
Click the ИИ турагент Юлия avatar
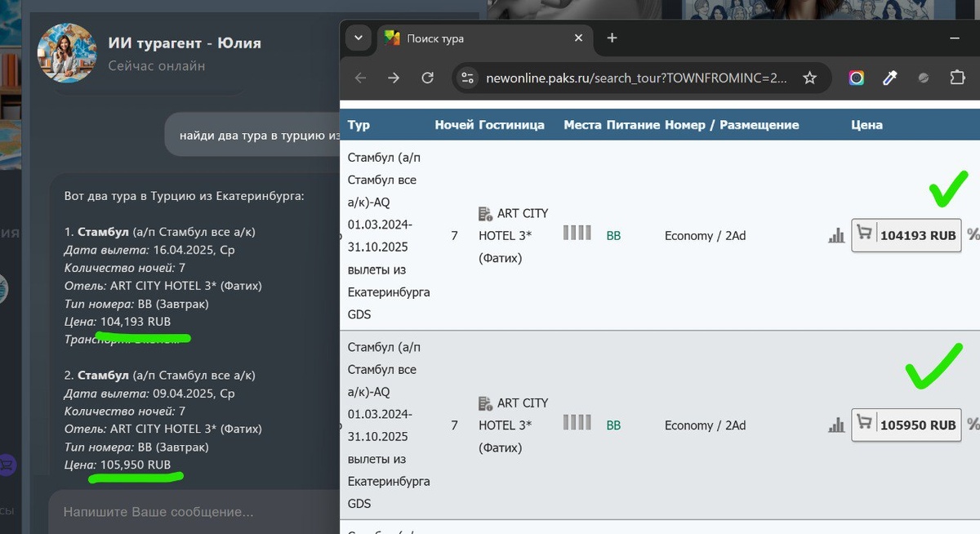click(66, 51)
